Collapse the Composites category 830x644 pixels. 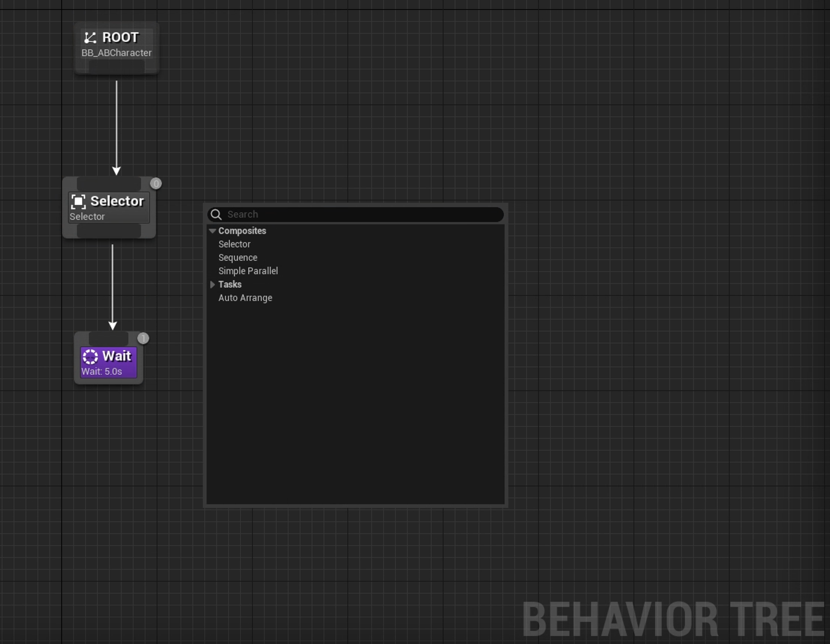tap(212, 231)
